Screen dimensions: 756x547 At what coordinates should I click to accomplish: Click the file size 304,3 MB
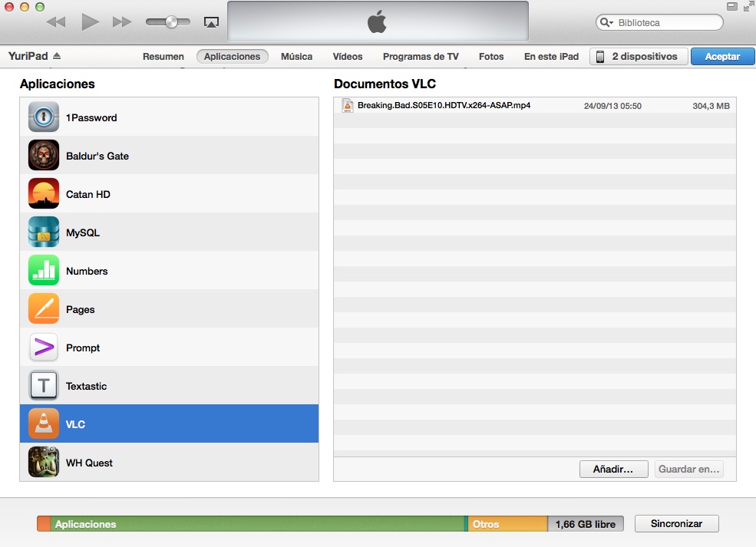711,106
